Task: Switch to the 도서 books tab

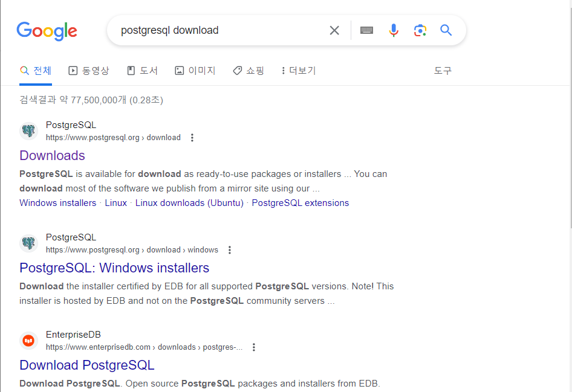Action: [142, 70]
